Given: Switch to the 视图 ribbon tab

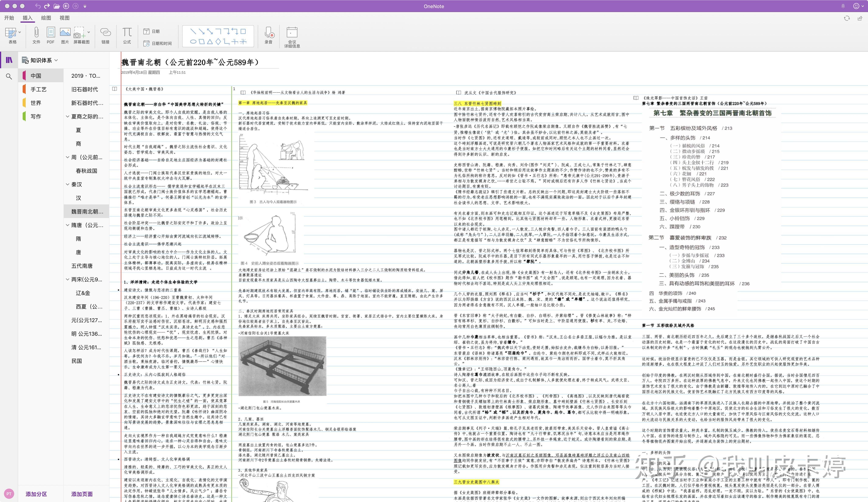Looking at the screenshot, I should 64,18.
